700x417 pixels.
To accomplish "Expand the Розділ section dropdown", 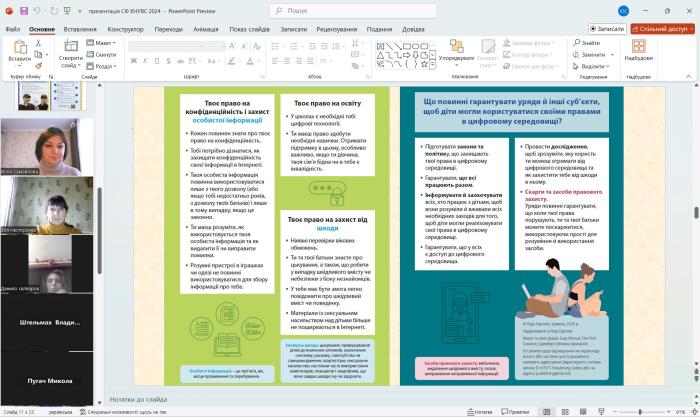I will click(103, 65).
